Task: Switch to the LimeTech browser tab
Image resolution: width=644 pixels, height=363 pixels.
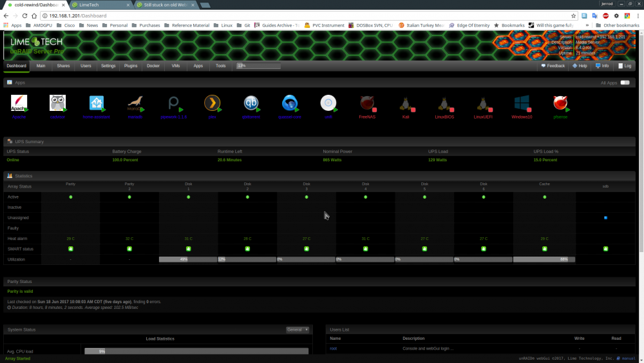Action: (x=100, y=5)
